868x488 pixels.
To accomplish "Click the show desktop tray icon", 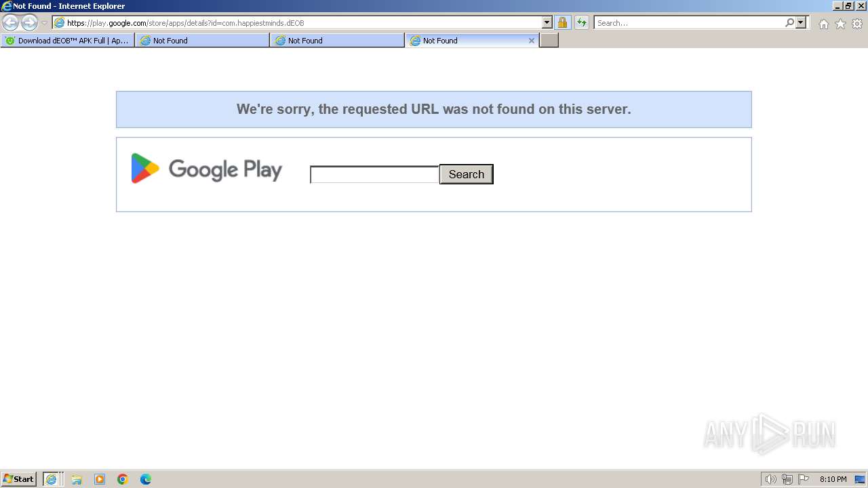I will 860,479.
